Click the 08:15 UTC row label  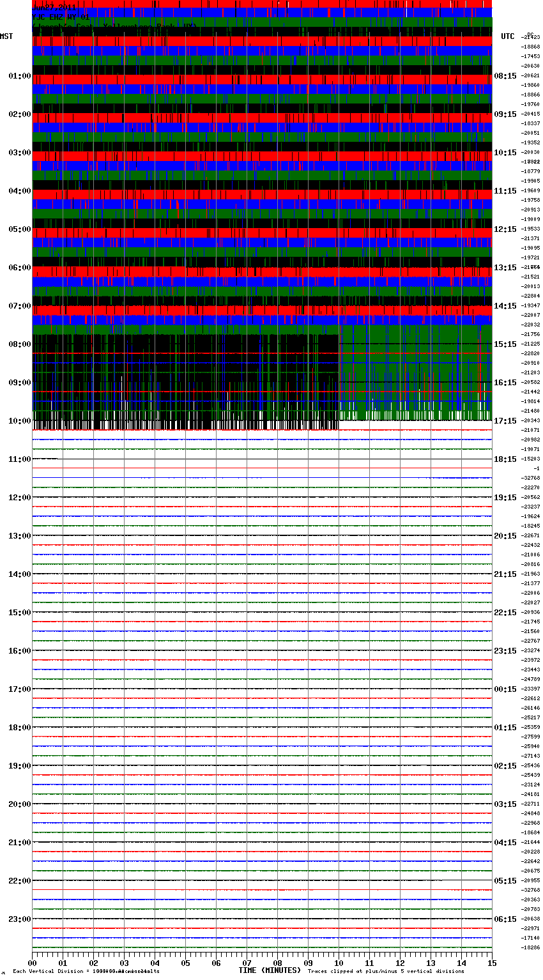point(505,76)
